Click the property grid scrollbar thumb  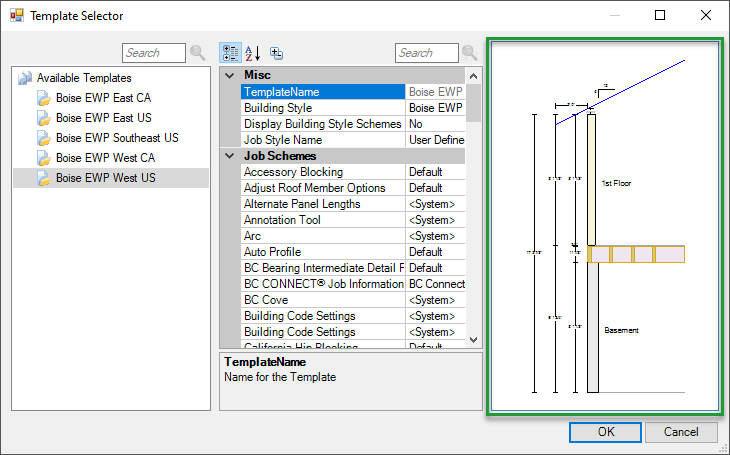(x=473, y=103)
